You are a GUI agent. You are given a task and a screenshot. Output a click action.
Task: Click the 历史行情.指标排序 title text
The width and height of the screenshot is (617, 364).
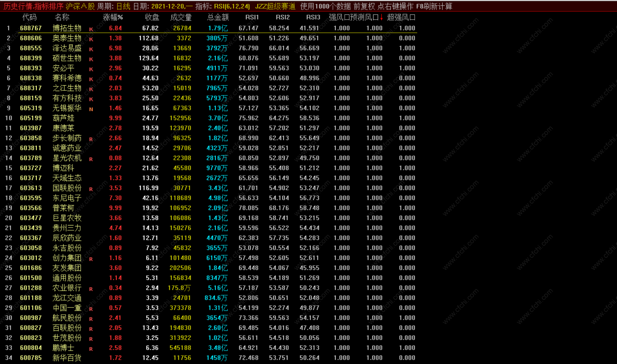click(33, 6)
